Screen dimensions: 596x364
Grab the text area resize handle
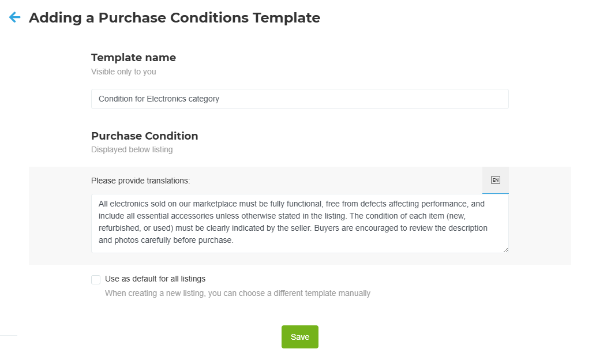coord(505,250)
